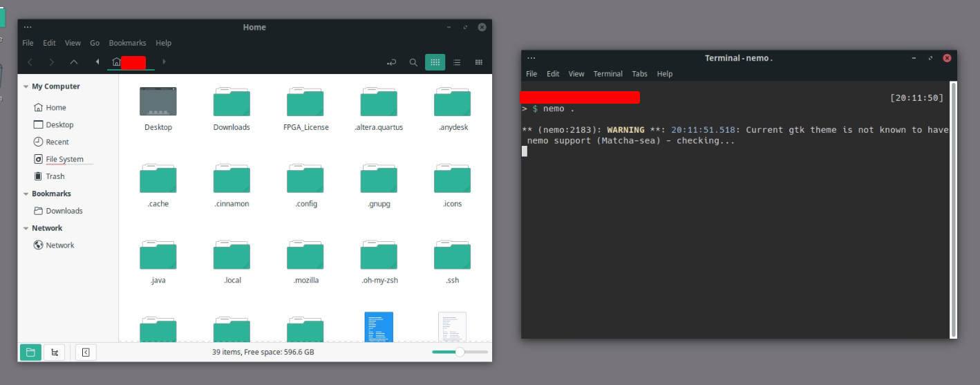The width and height of the screenshot is (980, 385).
Task: Switch to compact view mode
Action: [x=478, y=62]
